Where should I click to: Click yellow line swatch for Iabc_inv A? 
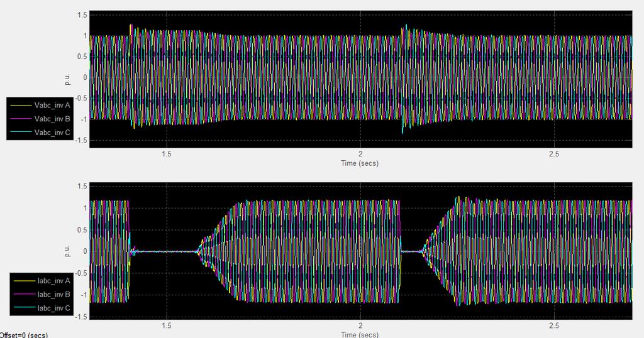[x=24, y=281]
